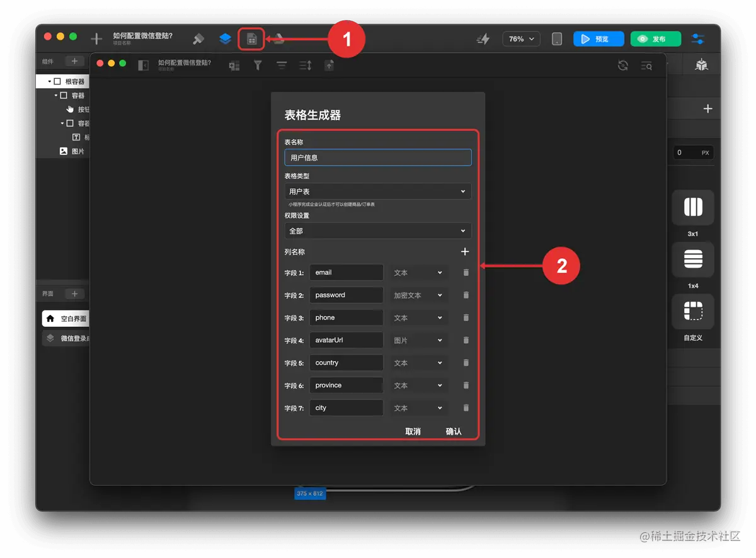The width and height of the screenshot is (756, 558).
Task: Choose the 自定义 custom layout button
Action: [x=693, y=312]
